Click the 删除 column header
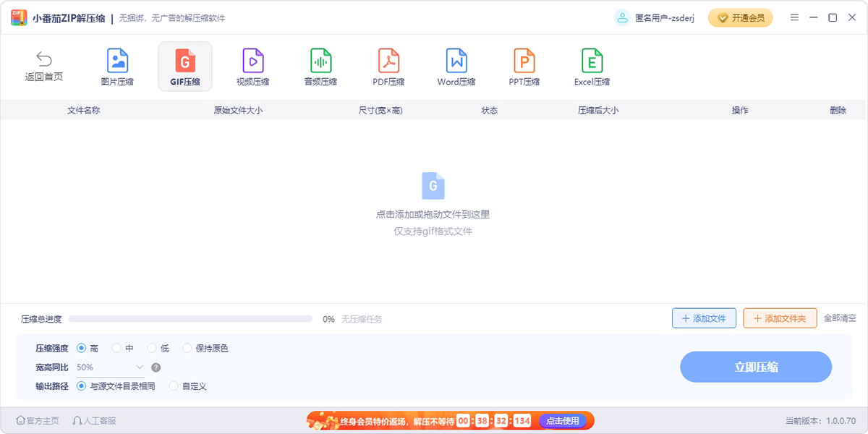Viewport: 868px width, 434px height. coord(838,111)
